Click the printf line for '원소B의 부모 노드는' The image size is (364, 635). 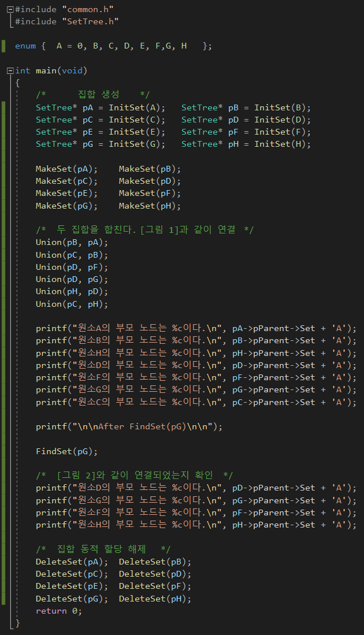[196, 340]
